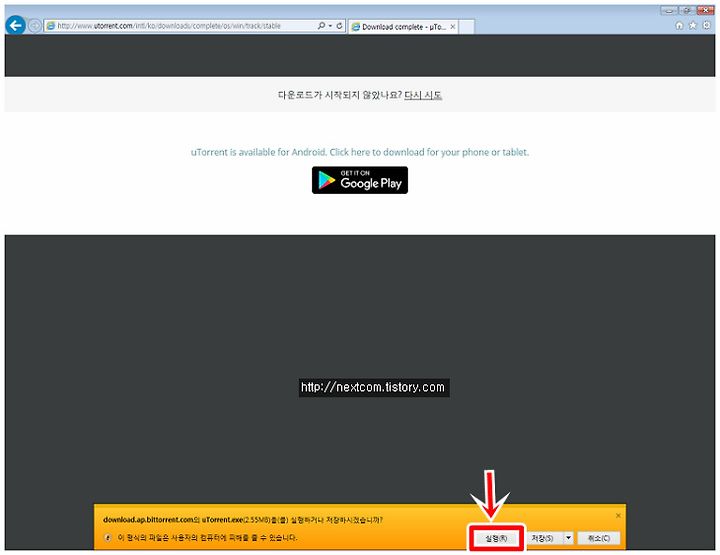720x555 pixels.
Task: Click the '취소(C)' Cancel button
Action: coord(599,538)
